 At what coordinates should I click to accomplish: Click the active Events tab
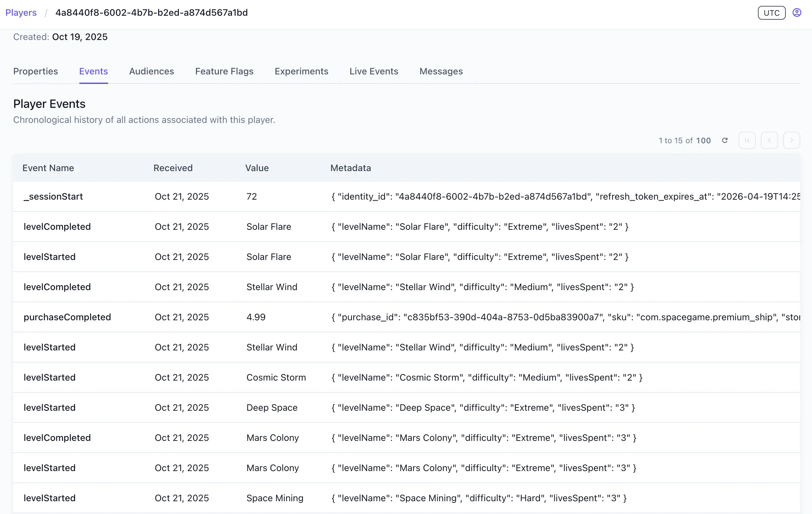point(93,71)
